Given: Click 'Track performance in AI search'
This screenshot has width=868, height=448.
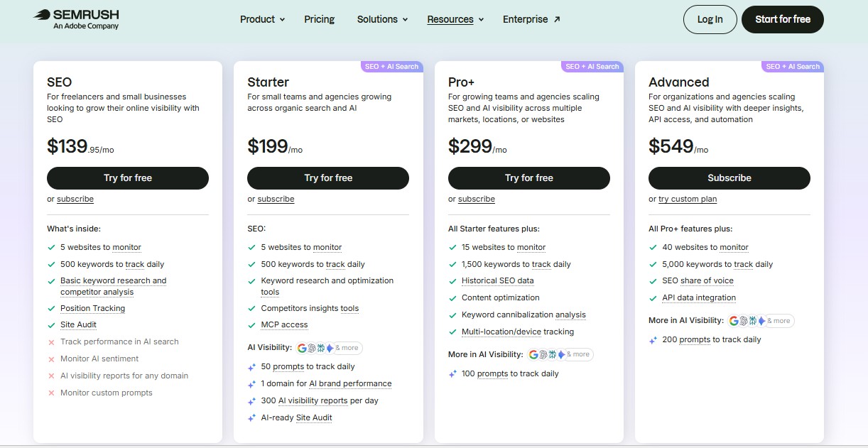Looking at the screenshot, I should tap(119, 342).
